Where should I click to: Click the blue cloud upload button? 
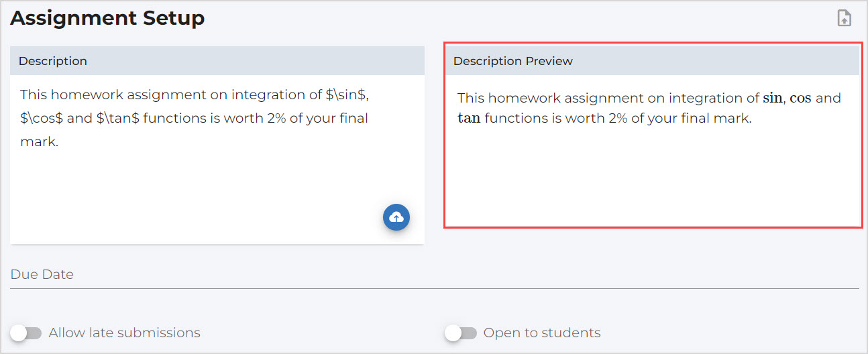click(396, 217)
